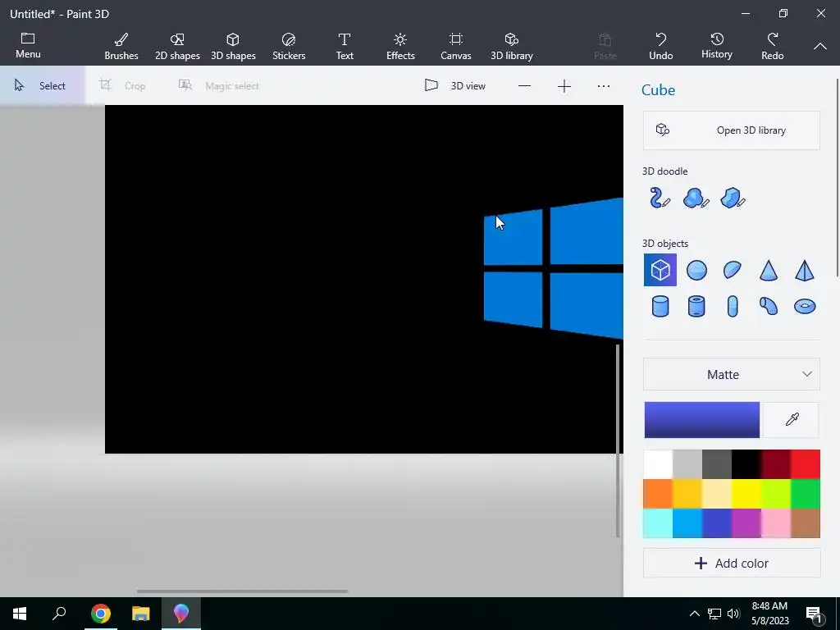The image size is (840, 630).
Task: Toggle the 3D view mode
Action: click(x=454, y=85)
